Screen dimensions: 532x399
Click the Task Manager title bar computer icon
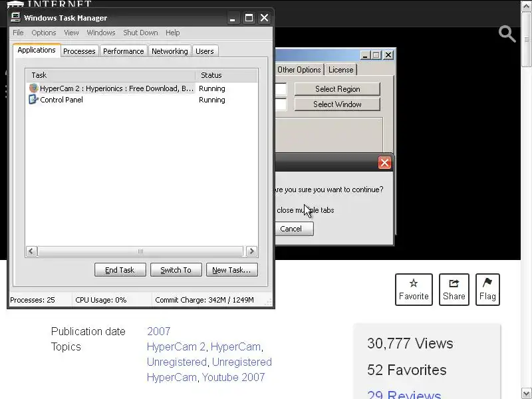[15, 17]
